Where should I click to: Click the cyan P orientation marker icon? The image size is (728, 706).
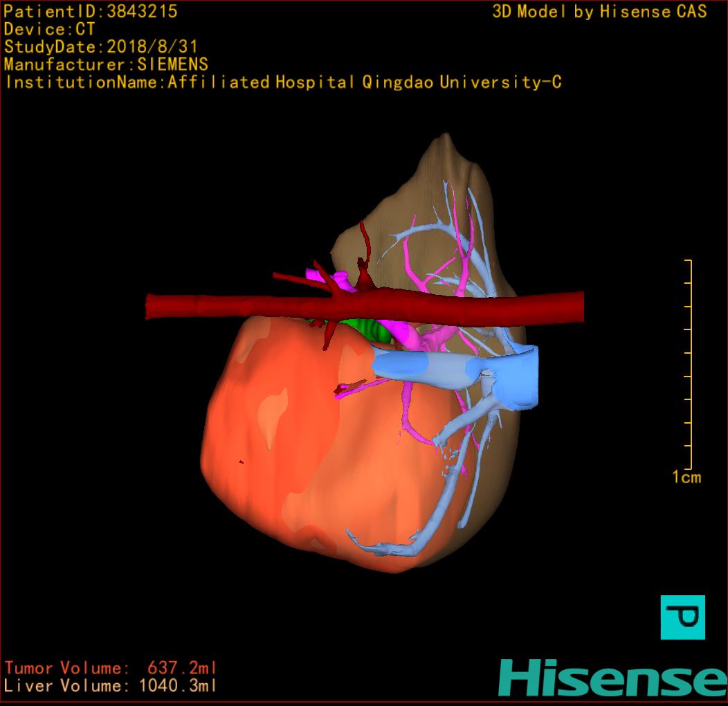(x=682, y=617)
